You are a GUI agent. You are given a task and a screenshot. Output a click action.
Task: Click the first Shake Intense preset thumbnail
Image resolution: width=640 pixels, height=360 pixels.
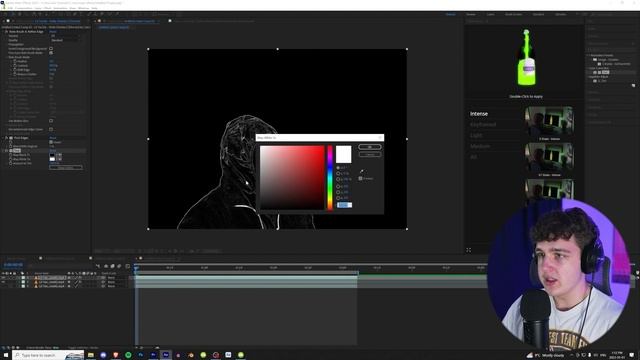pyautogui.click(x=549, y=121)
